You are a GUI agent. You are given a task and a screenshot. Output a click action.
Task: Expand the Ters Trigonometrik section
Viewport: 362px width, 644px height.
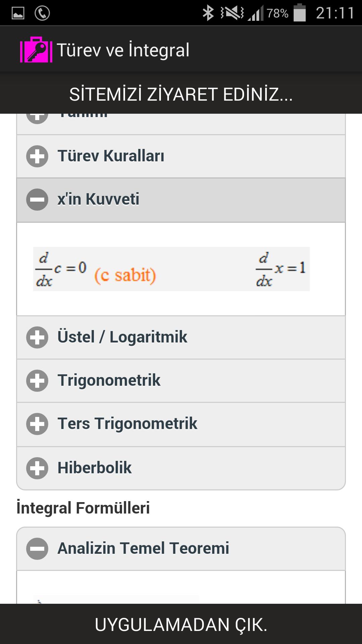(181, 424)
